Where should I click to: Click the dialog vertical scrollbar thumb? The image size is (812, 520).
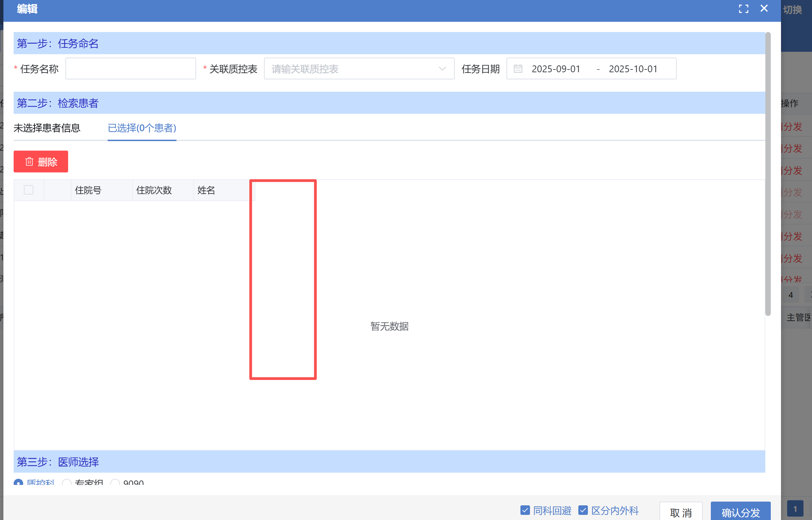pyautogui.click(x=768, y=174)
